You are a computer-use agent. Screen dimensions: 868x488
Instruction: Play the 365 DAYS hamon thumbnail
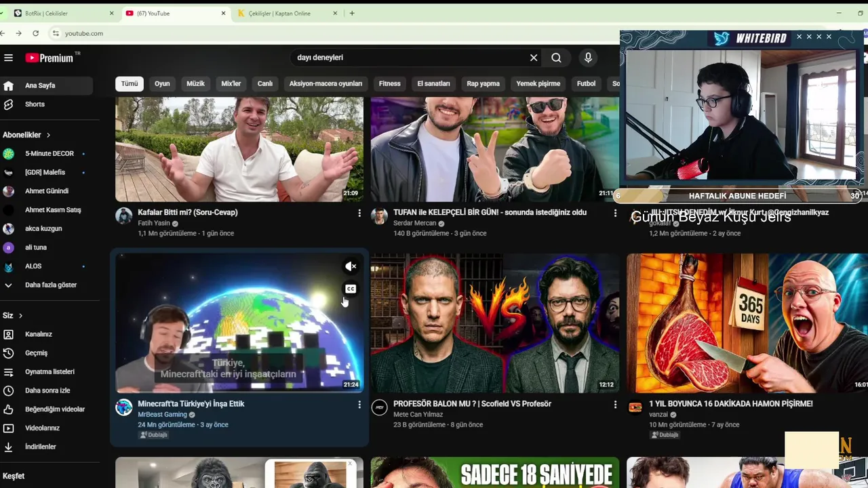tap(747, 323)
